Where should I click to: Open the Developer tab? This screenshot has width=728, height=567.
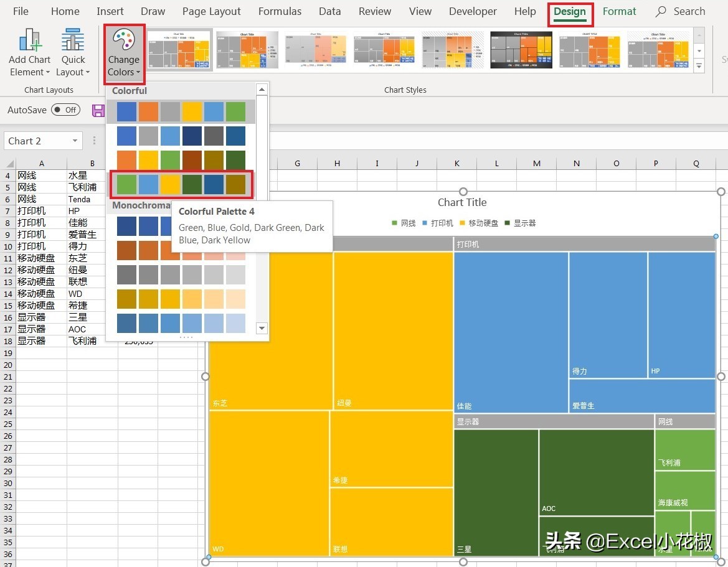[473, 12]
